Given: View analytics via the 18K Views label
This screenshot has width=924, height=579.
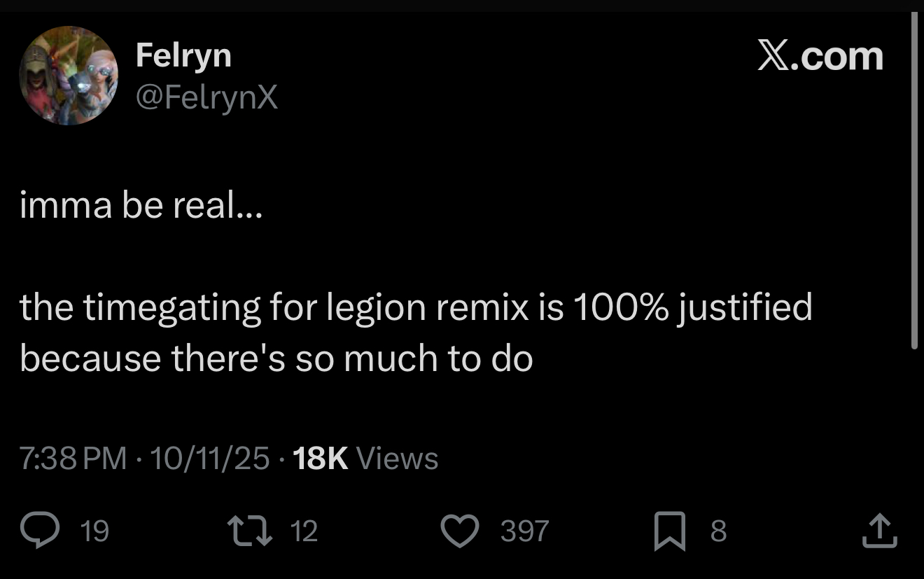Looking at the screenshot, I should pos(365,459).
